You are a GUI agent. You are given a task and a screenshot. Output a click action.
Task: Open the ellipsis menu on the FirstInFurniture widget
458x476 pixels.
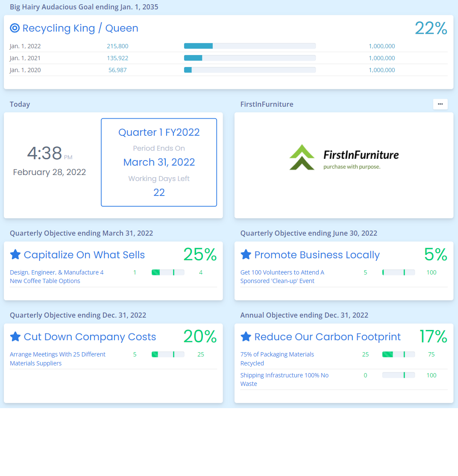[440, 104]
